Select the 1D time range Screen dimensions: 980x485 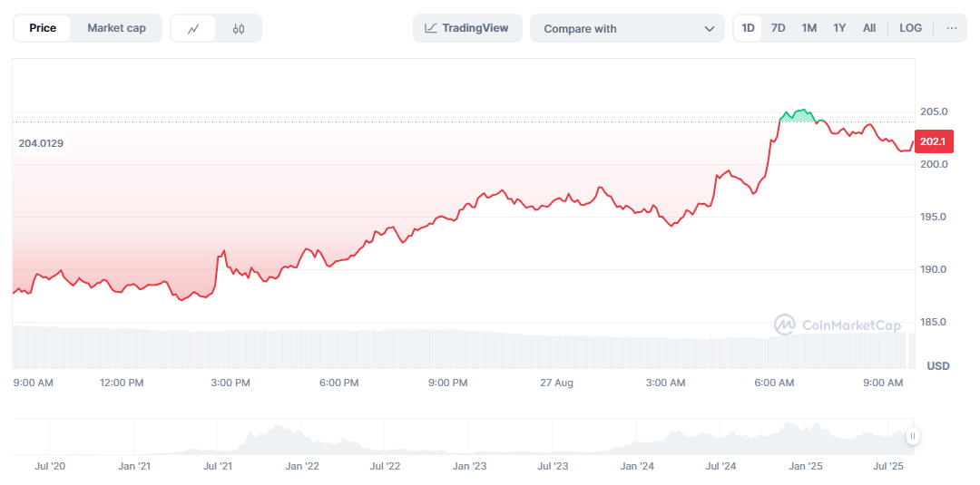[x=748, y=28]
